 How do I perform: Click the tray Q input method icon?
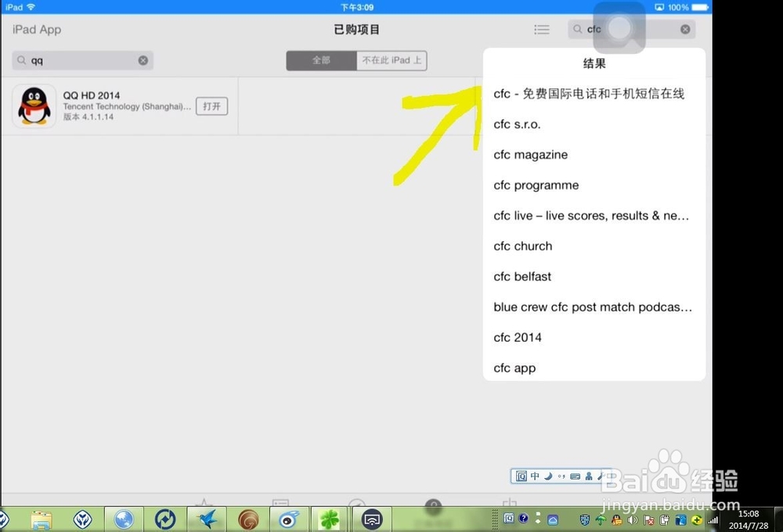coord(508,518)
